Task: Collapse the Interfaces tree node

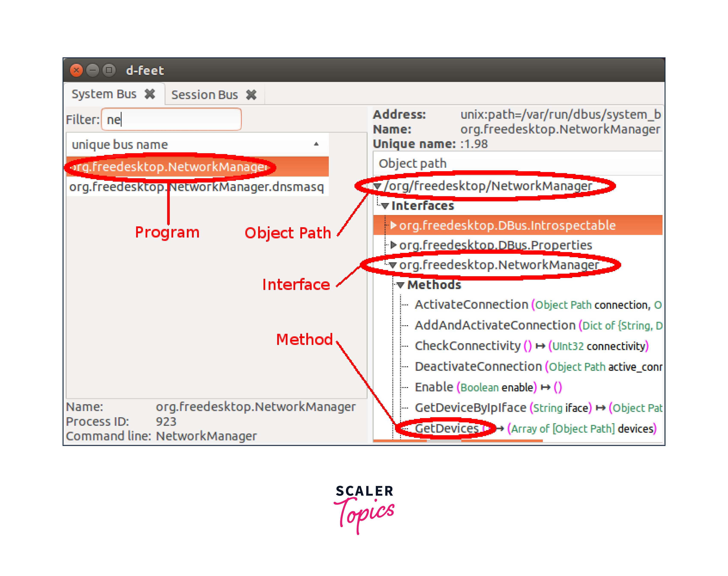Action: point(385,206)
